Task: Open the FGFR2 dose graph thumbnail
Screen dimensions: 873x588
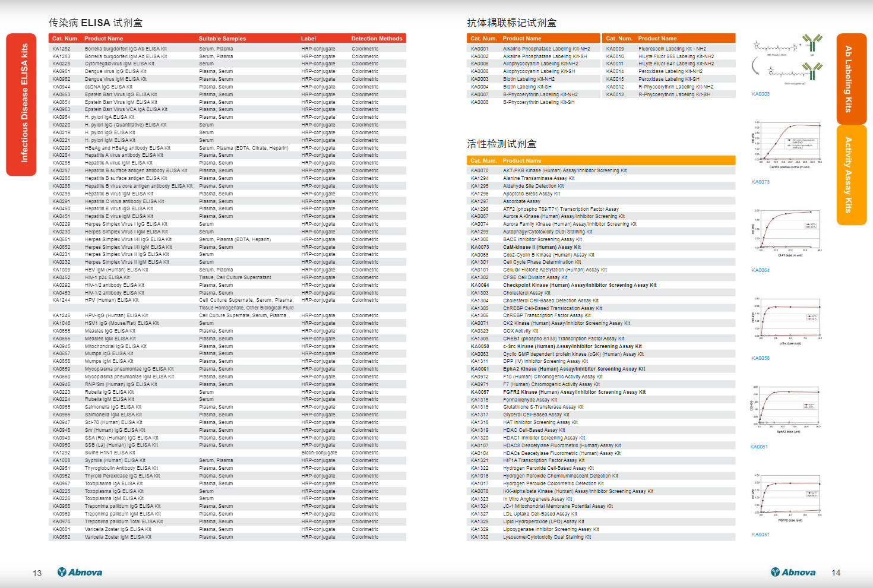Action: pos(787,498)
